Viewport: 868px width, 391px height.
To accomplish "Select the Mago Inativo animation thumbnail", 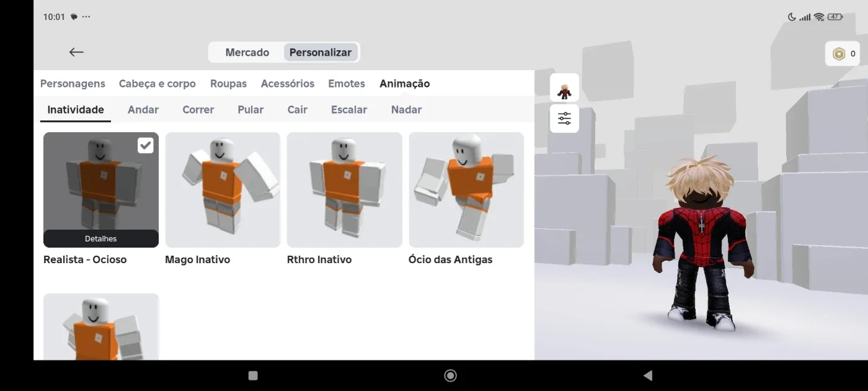I will [x=223, y=190].
